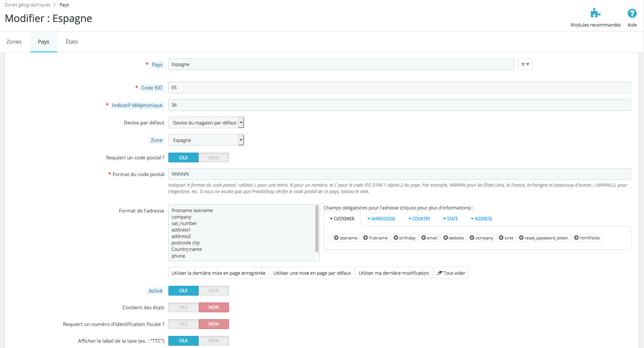Switch to the Zones tab
Image resolution: width=644 pixels, height=348 pixels.
tap(14, 42)
